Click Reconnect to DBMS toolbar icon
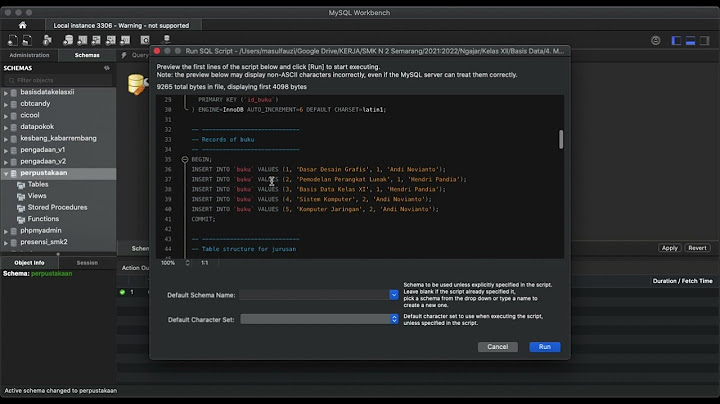This screenshot has height=404, width=720. pyautogui.click(x=167, y=39)
